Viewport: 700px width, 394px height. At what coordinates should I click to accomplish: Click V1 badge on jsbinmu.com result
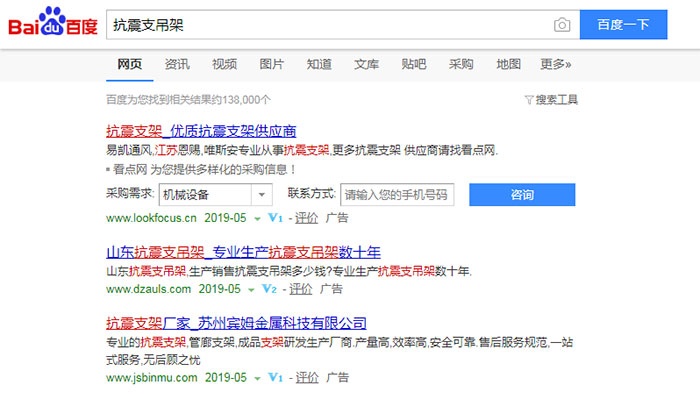tap(275, 377)
